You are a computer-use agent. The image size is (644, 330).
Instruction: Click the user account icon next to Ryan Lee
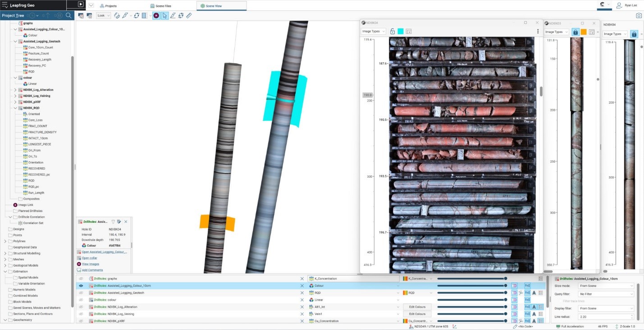tap(619, 5)
